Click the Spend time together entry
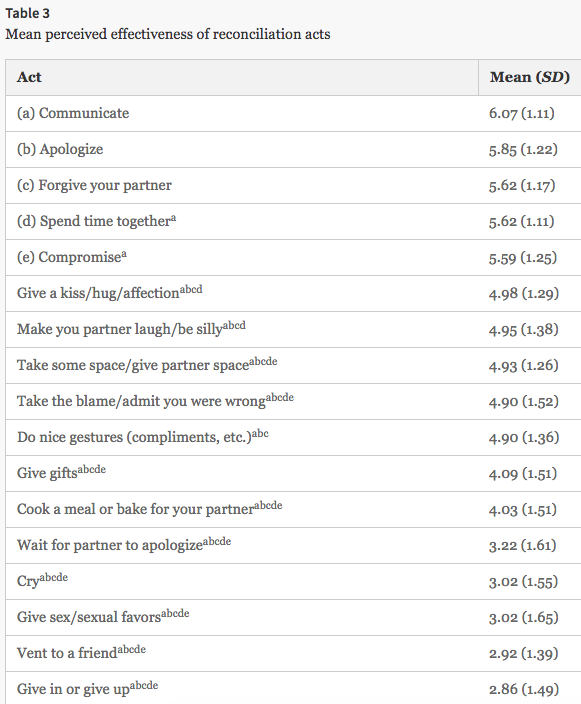The height and width of the screenshot is (704, 581). (x=97, y=221)
